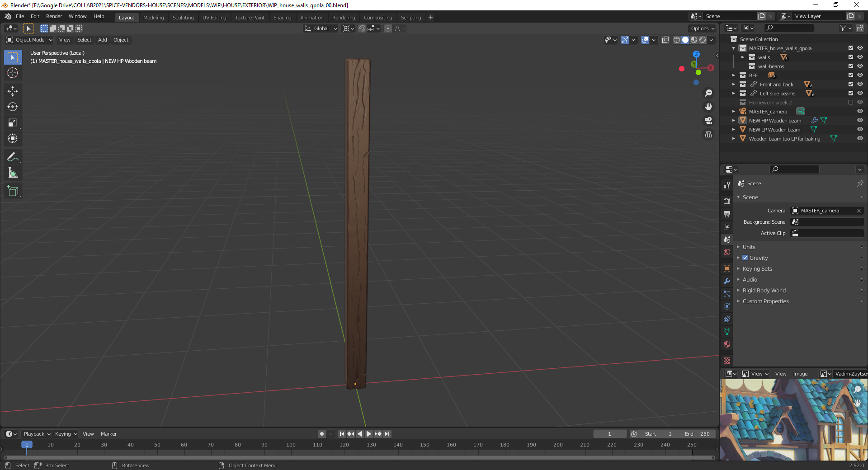The width and height of the screenshot is (868, 470).
Task: Open the Modifier properties wrench tab
Action: 727,281
